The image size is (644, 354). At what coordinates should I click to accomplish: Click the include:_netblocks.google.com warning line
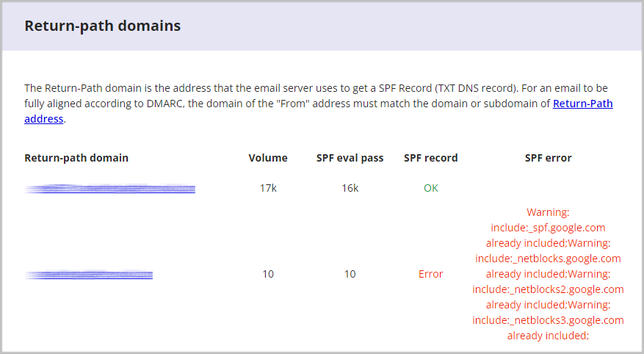tap(548, 259)
